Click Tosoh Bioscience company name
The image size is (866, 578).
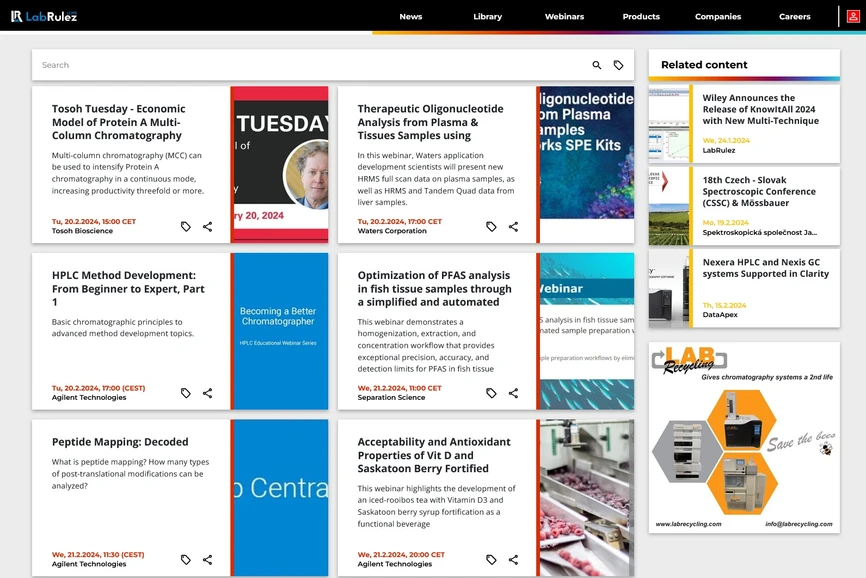point(82,231)
